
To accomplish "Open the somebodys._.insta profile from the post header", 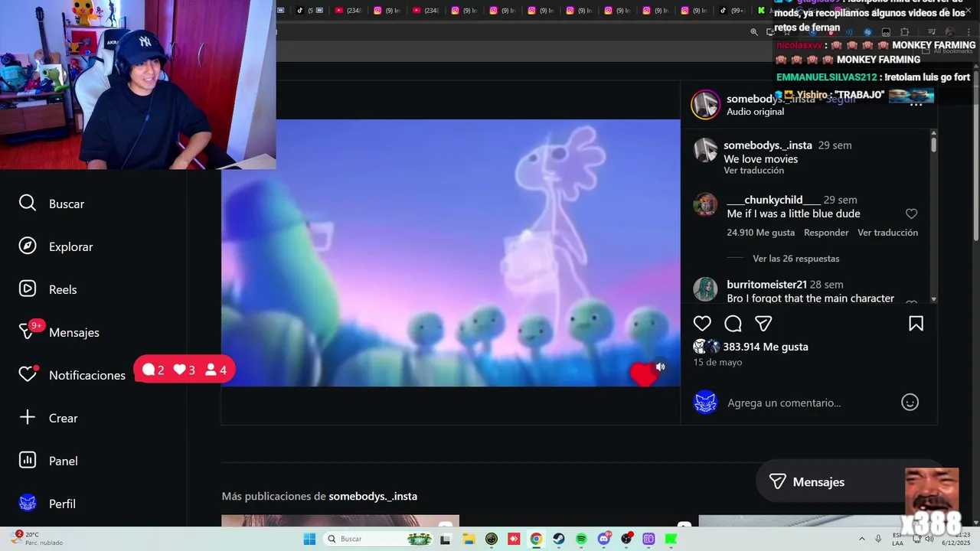I will pos(770,99).
